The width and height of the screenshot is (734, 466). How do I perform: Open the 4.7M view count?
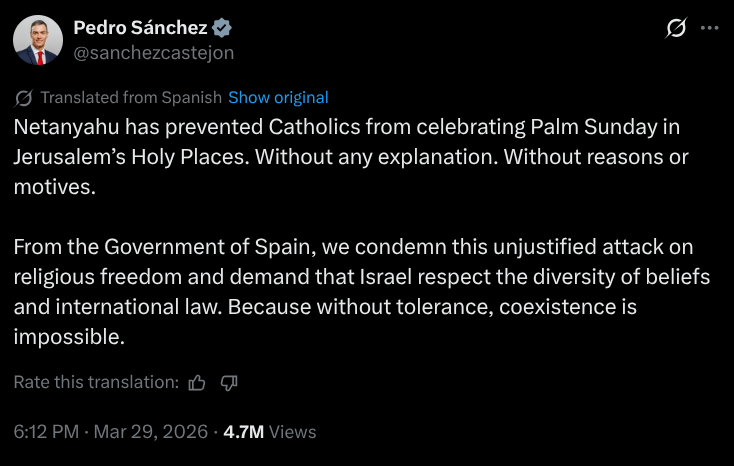(x=243, y=432)
